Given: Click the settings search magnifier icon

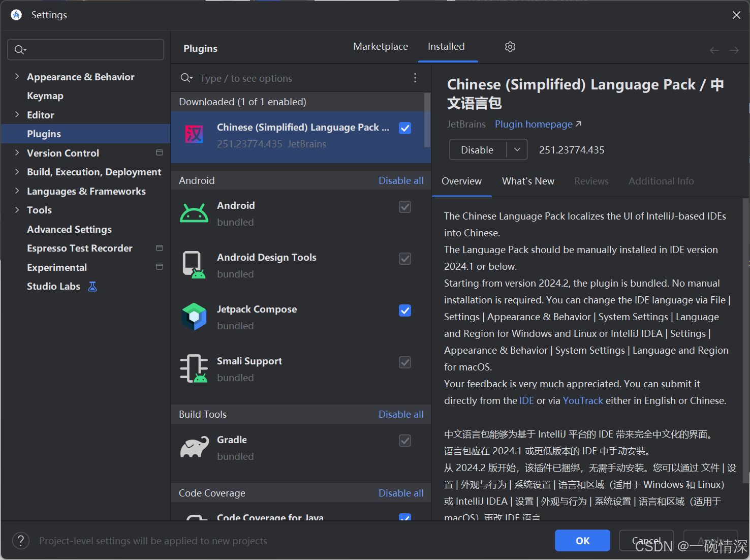Looking at the screenshot, I should pos(20,50).
